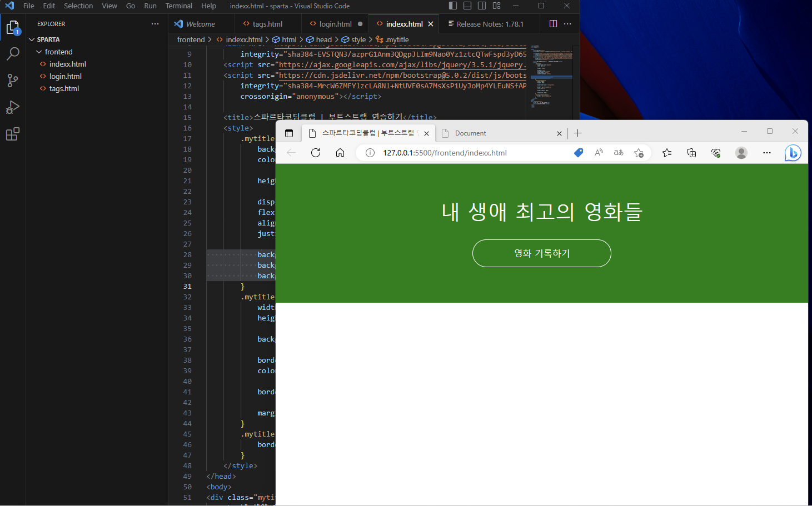Open browser Settings and more ellipsis
Image resolution: width=812 pixels, height=506 pixels.
coord(767,153)
